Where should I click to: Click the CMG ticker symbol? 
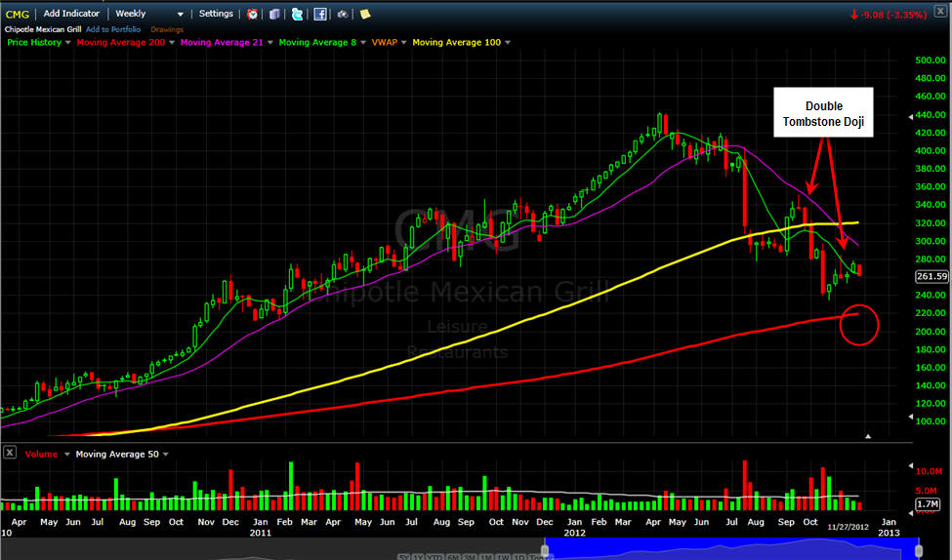17,14
